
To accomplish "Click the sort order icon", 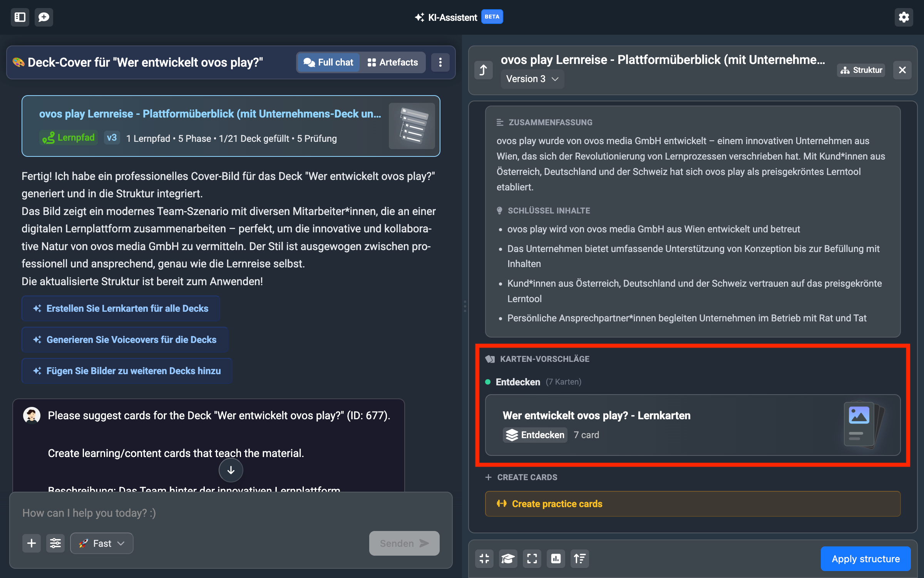I will (x=580, y=559).
